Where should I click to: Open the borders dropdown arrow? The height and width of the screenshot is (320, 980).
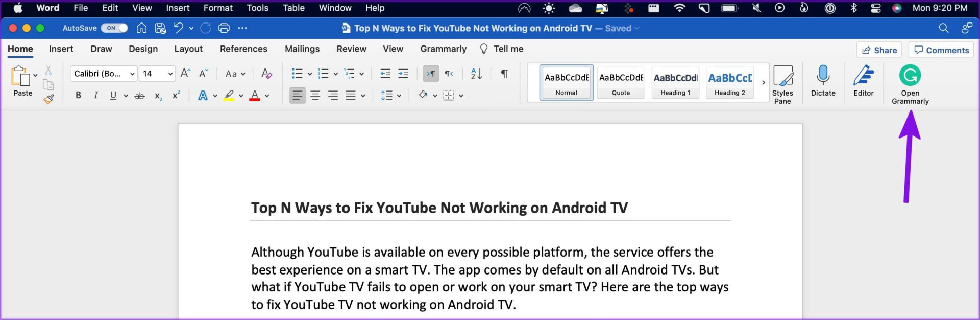tap(461, 96)
